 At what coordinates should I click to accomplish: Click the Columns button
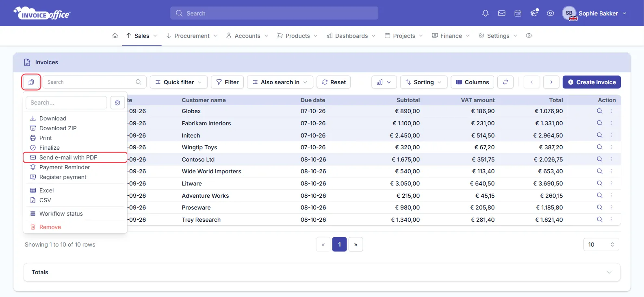click(473, 82)
